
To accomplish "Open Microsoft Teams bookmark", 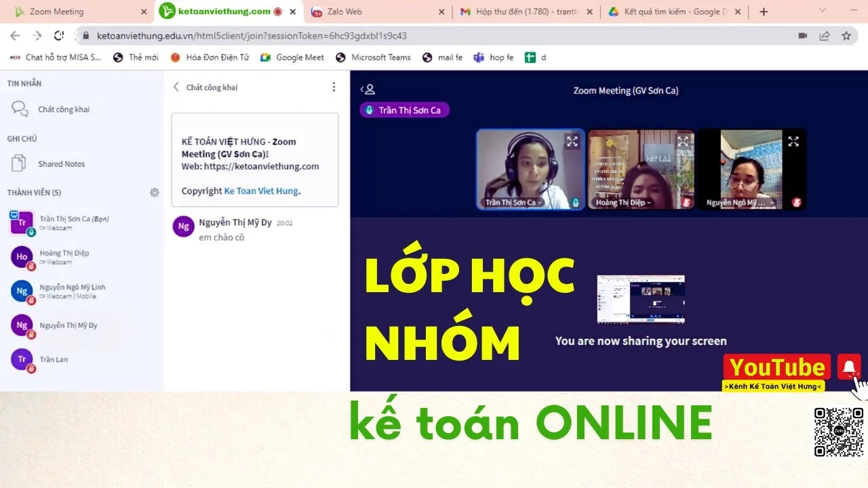I will (x=373, y=58).
